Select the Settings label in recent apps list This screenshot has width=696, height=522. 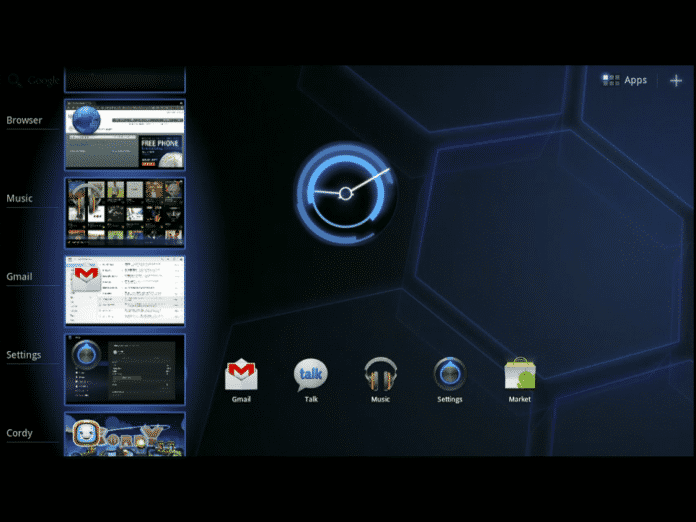pyautogui.click(x=24, y=355)
